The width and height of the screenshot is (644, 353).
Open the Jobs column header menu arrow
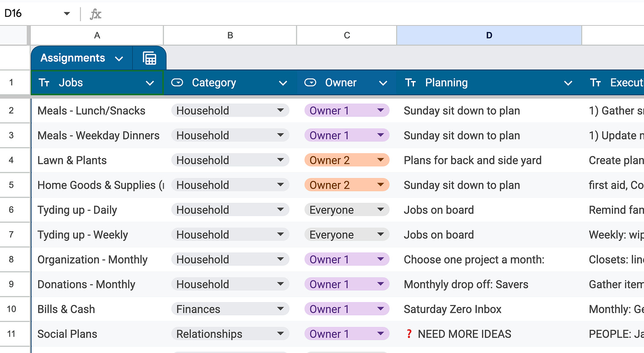150,83
